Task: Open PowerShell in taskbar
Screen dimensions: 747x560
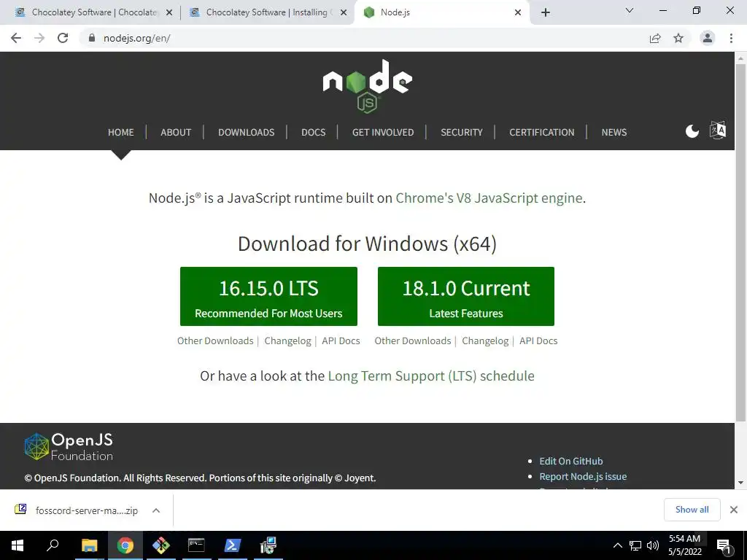Action: click(232, 545)
